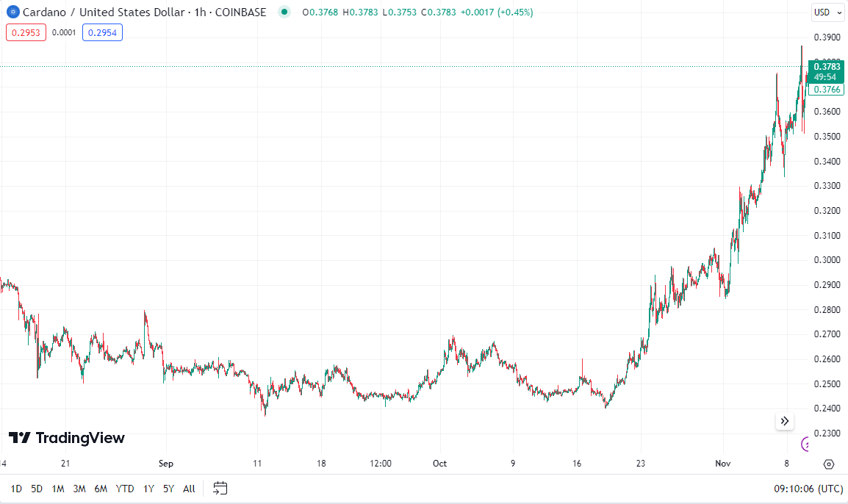848x504 pixels.
Task: Select the YTD time range
Action: pos(125,489)
